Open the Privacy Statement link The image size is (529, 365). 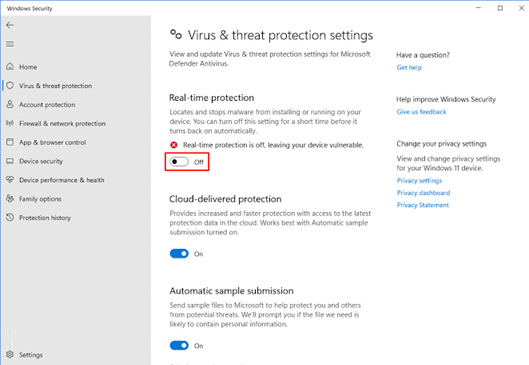point(423,205)
